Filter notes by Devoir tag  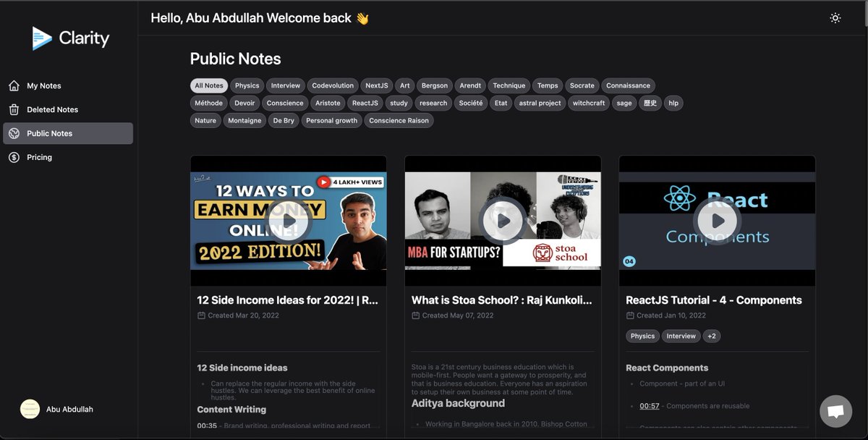pos(244,103)
